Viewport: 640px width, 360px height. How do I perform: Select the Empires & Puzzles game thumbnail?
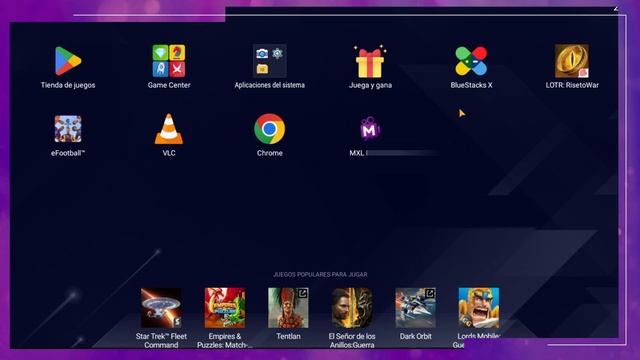[225, 308]
